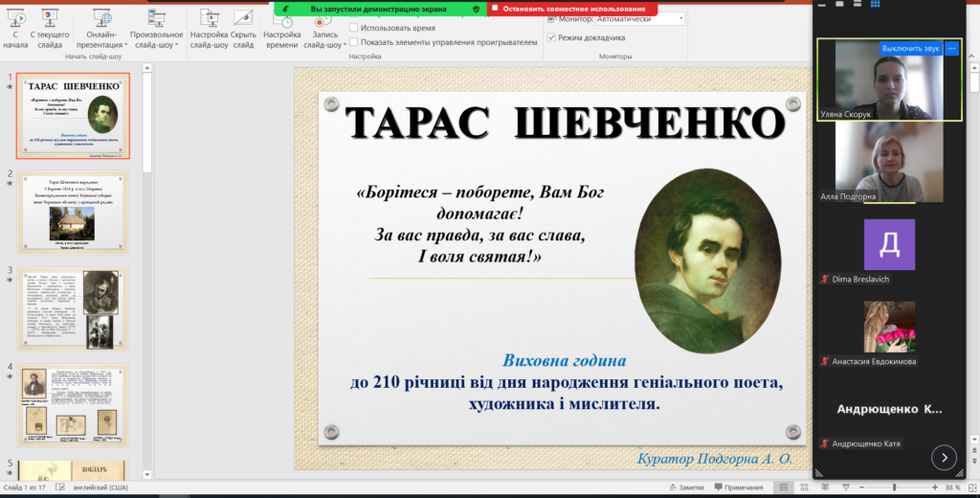The image size is (980, 498).
Task: Select Dima Breslavich participant tile
Action: point(889,244)
